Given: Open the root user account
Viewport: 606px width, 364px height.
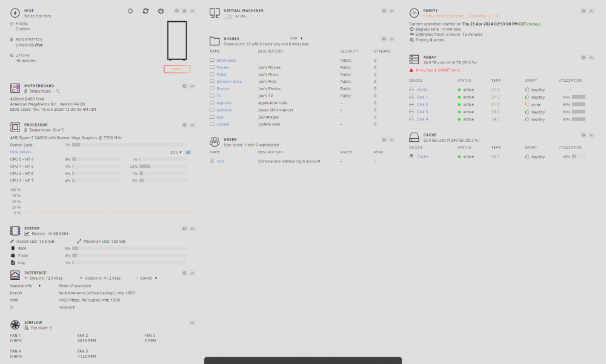Looking at the screenshot, I should (x=220, y=162).
